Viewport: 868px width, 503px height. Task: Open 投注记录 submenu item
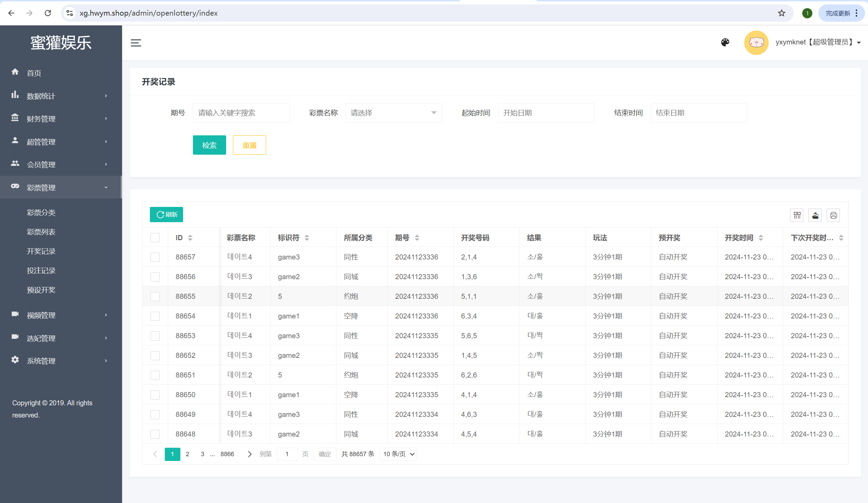tap(41, 270)
